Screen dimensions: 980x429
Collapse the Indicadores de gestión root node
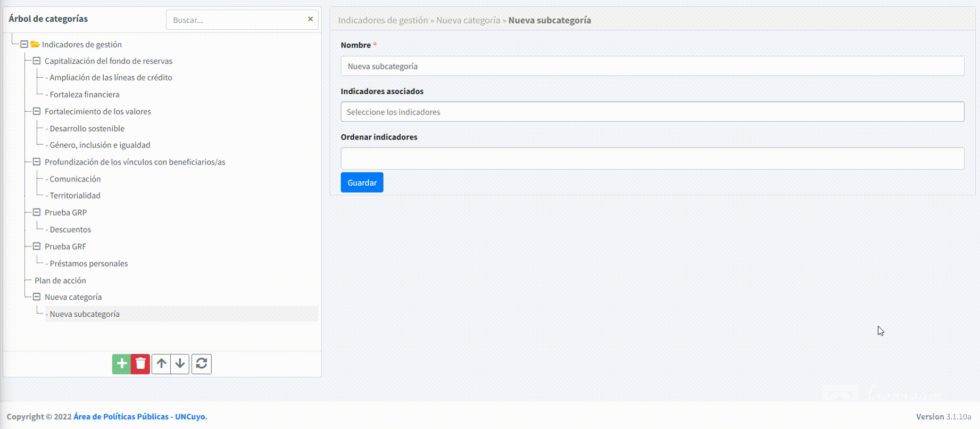[x=24, y=44]
